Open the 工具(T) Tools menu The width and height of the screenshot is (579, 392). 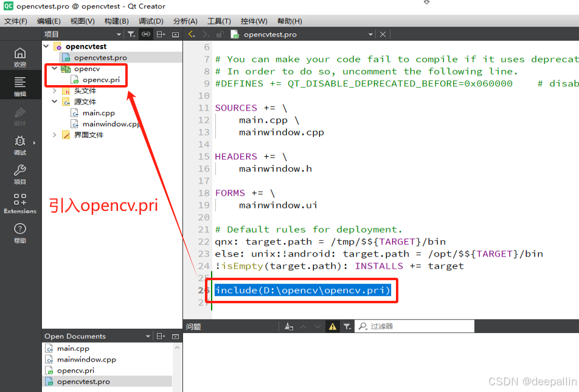click(x=219, y=21)
